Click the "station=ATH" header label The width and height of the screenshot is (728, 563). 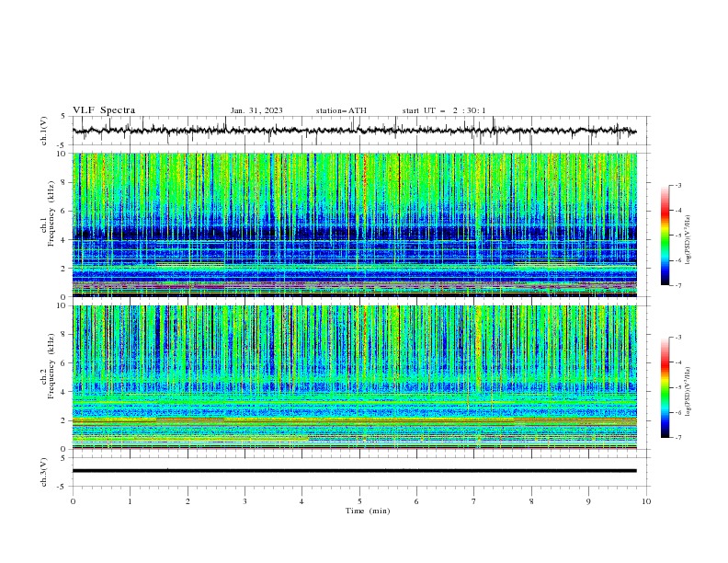coord(341,110)
